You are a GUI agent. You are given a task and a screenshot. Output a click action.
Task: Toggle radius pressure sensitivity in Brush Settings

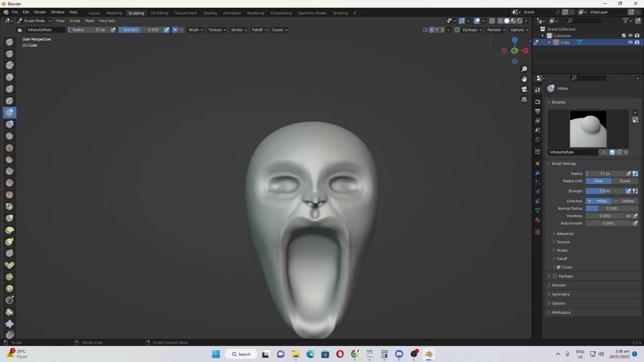click(x=628, y=173)
